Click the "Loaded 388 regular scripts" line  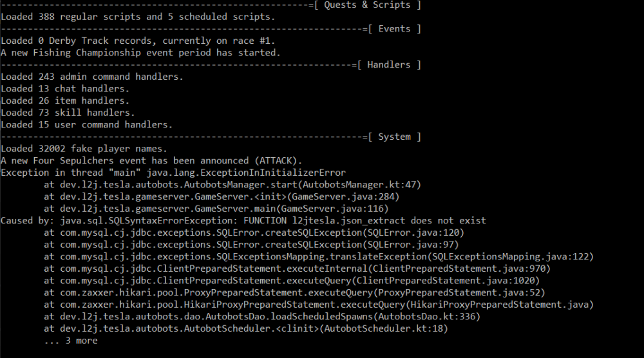point(137,17)
